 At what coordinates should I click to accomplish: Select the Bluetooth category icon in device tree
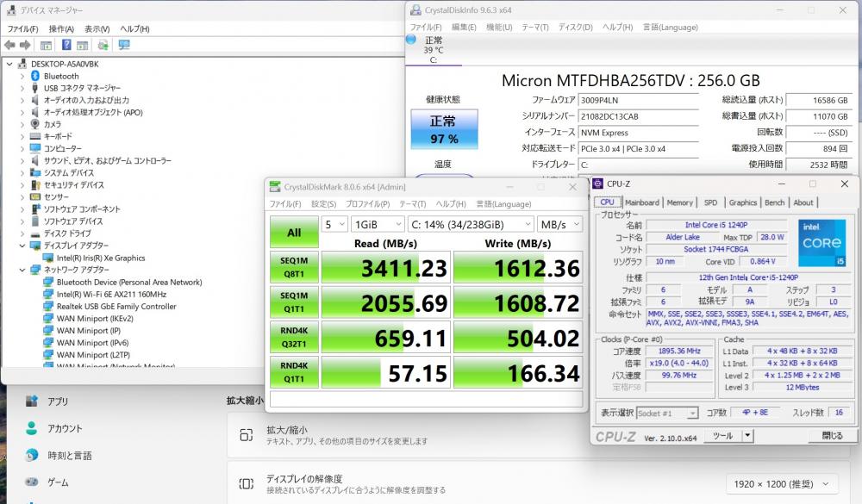[35, 76]
